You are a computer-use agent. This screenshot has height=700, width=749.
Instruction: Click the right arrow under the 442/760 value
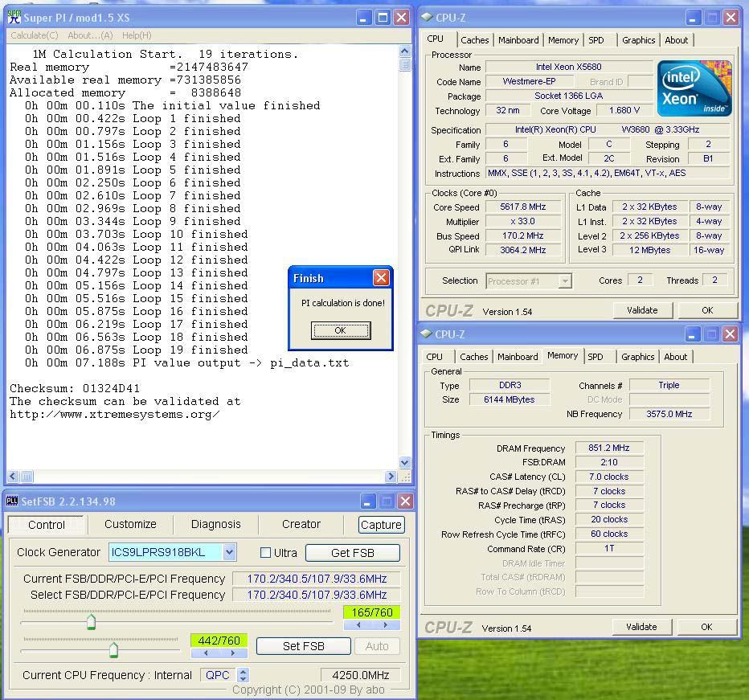point(233,653)
